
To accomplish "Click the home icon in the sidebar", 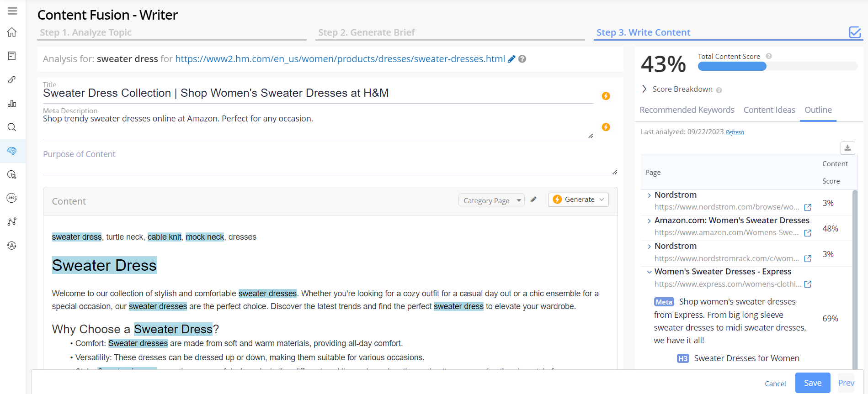I will 12,32.
